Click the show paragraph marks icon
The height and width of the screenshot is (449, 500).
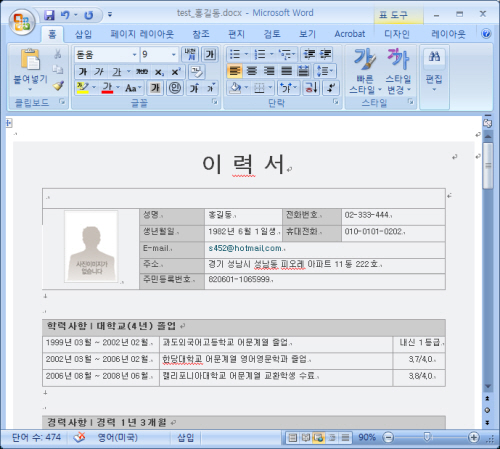coord(331,88)
